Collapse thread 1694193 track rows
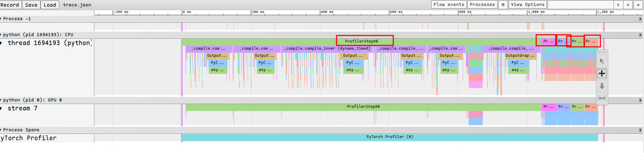Viewport: 644px width, 153px height. click(1, 43)
